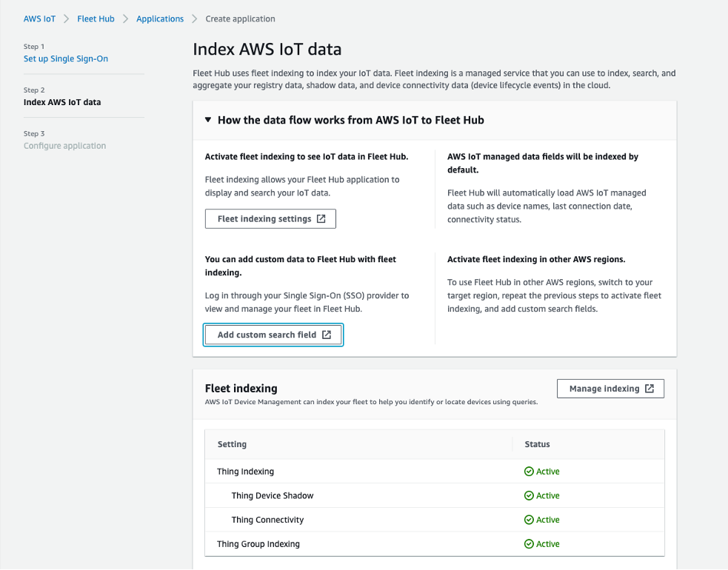Click the check icon beside Thing Group Indexing Active
The image size is (728, 570).
tap(528, 543)
